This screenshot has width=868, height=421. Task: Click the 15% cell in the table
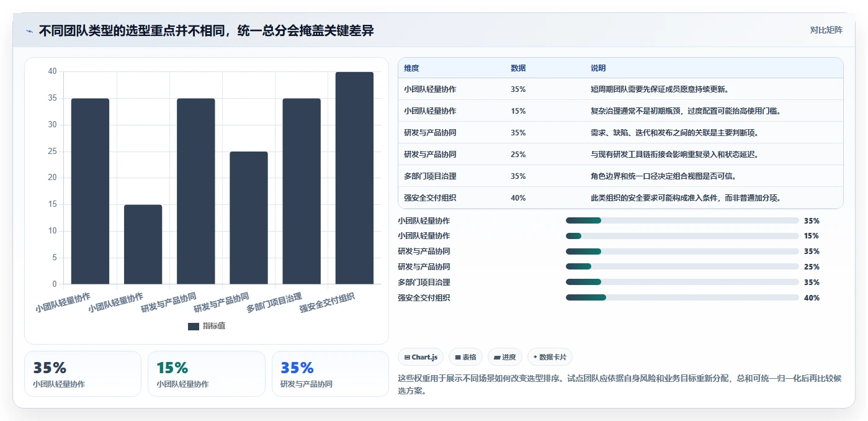pyautogui.click(x=518, y=111)
